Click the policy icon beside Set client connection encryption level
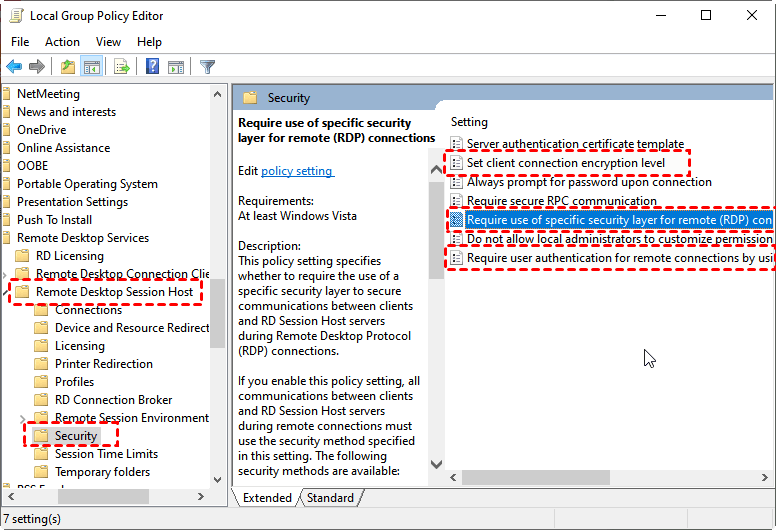 pyautogui.click(x=457, y=163)
